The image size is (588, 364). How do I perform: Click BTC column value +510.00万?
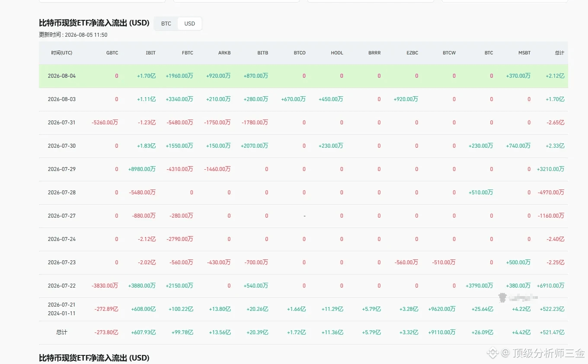(481, 193)
